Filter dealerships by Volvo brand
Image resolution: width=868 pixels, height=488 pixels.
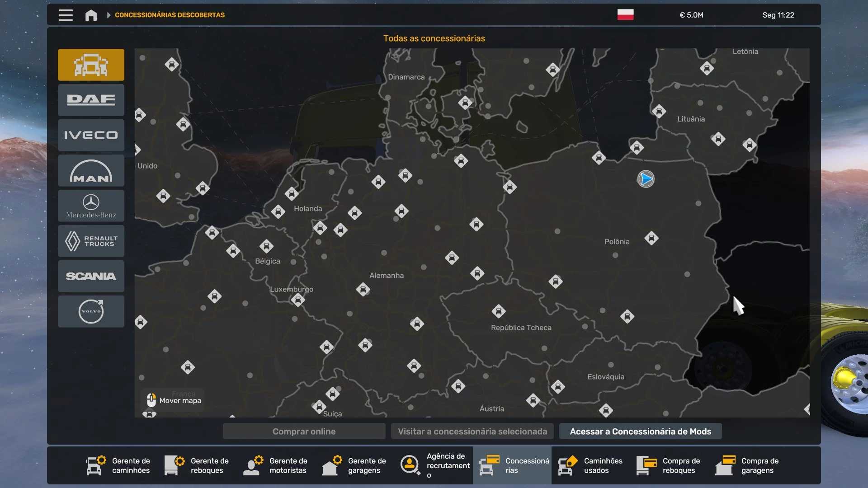tap(91, 311)
